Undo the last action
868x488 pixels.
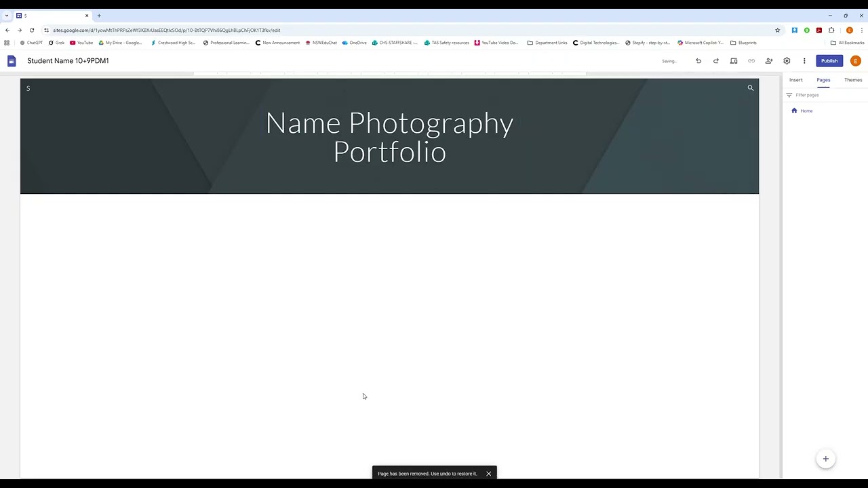click(698, 61)
